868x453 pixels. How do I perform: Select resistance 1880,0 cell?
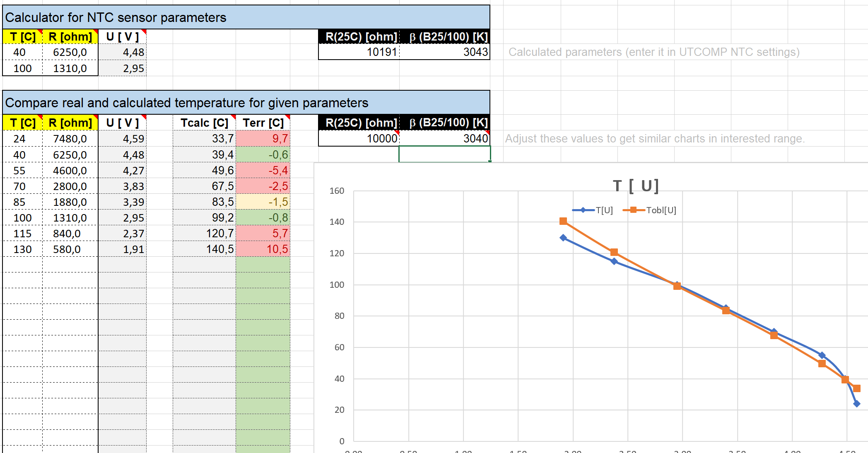pos(70,202)
